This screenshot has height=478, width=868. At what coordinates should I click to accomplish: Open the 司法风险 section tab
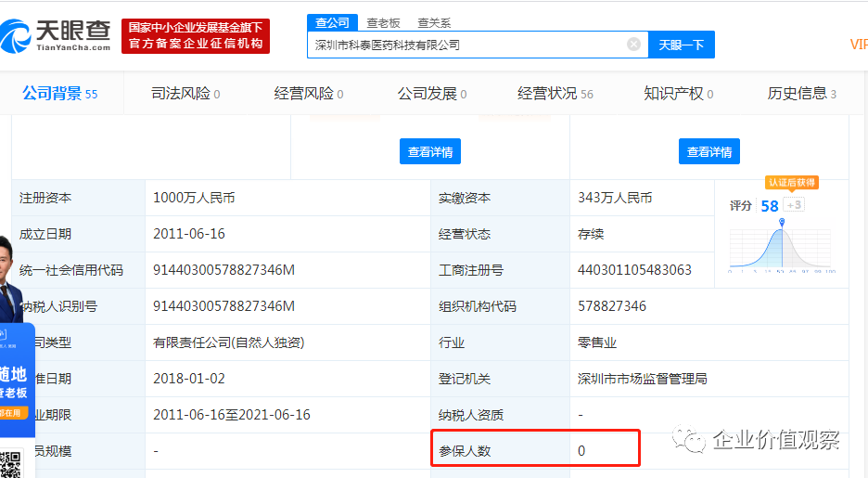coord(185,94)
